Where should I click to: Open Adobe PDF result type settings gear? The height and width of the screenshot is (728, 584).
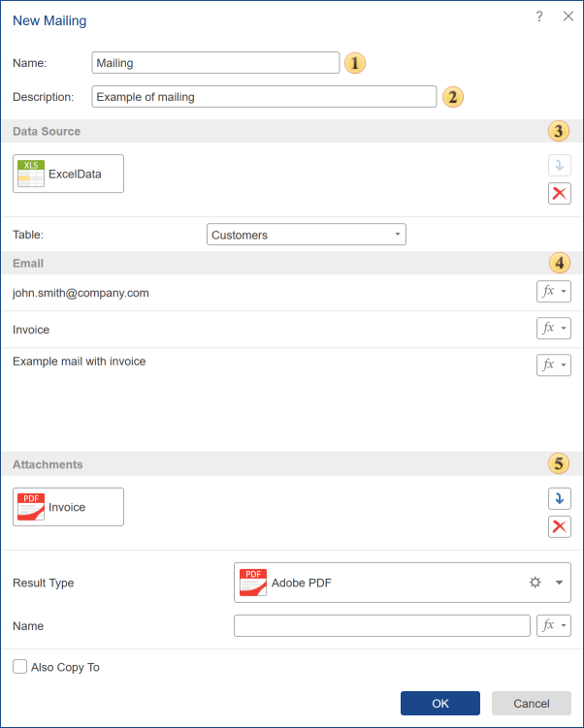[x=535, y=583]
